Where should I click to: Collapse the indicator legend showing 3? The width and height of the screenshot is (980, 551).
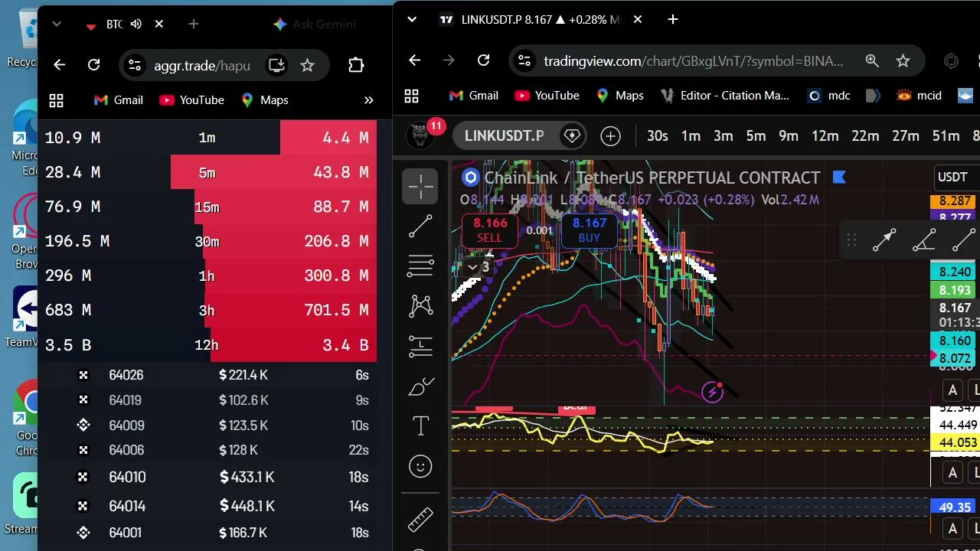[x=479, y=267]
